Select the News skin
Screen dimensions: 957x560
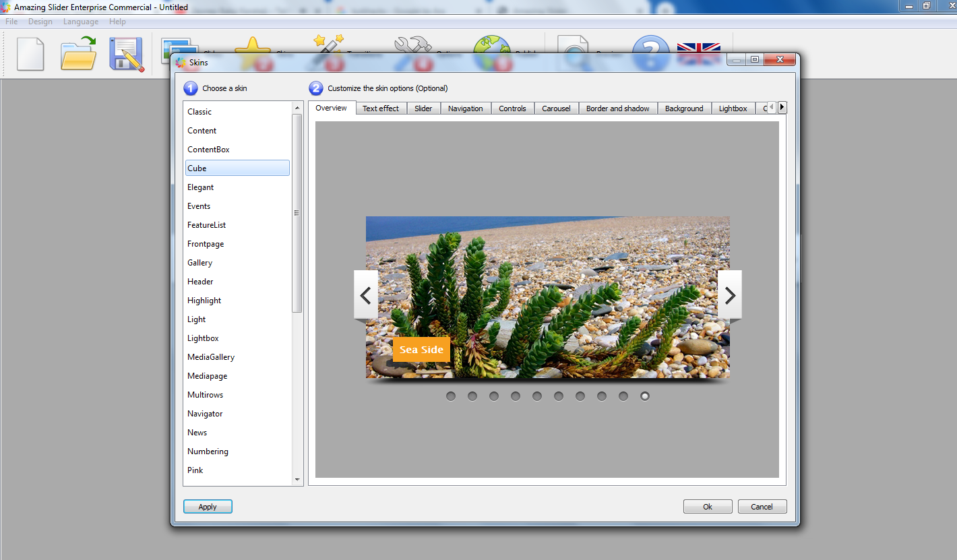point(238,433)
